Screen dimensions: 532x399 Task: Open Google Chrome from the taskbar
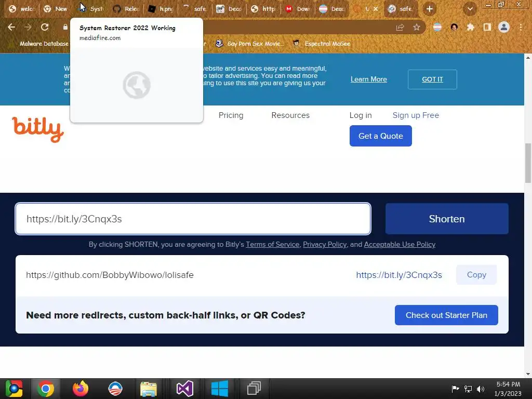[46, 389]
